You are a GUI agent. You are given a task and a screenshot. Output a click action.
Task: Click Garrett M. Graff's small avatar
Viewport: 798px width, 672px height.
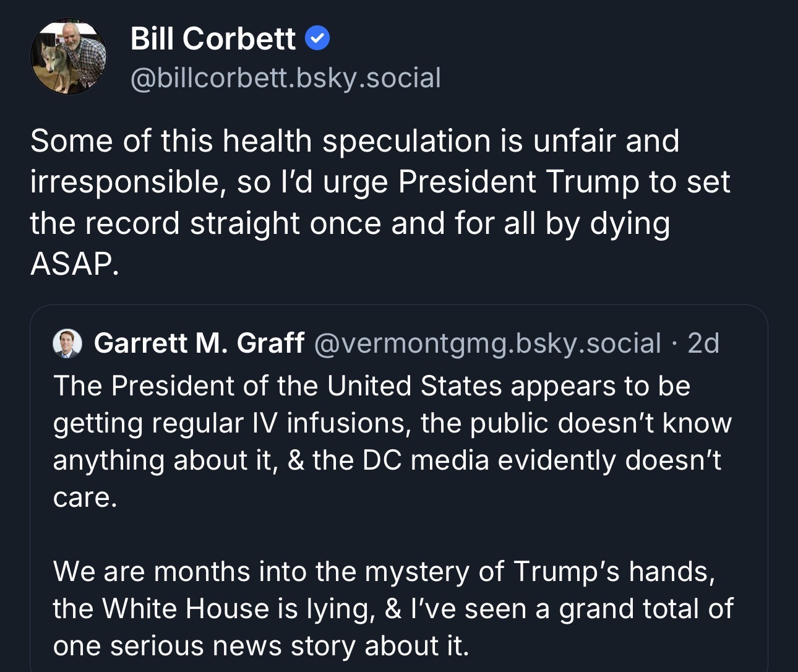67,343
